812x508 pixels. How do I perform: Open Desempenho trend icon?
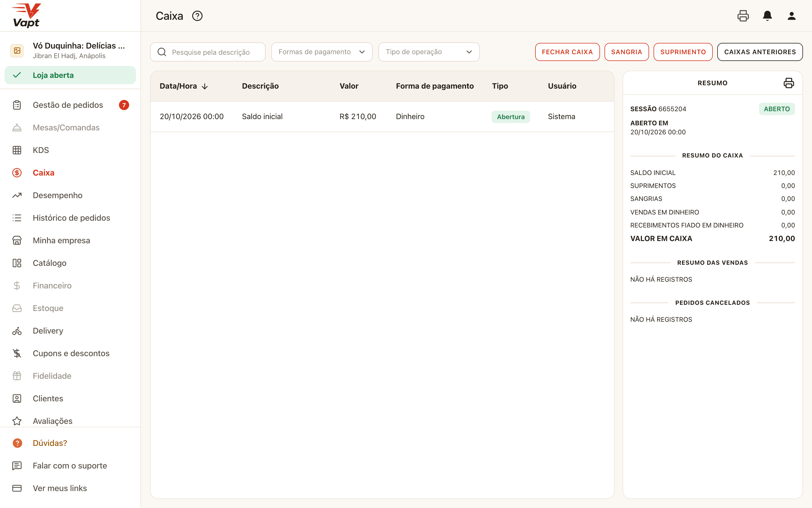(17, 195)
